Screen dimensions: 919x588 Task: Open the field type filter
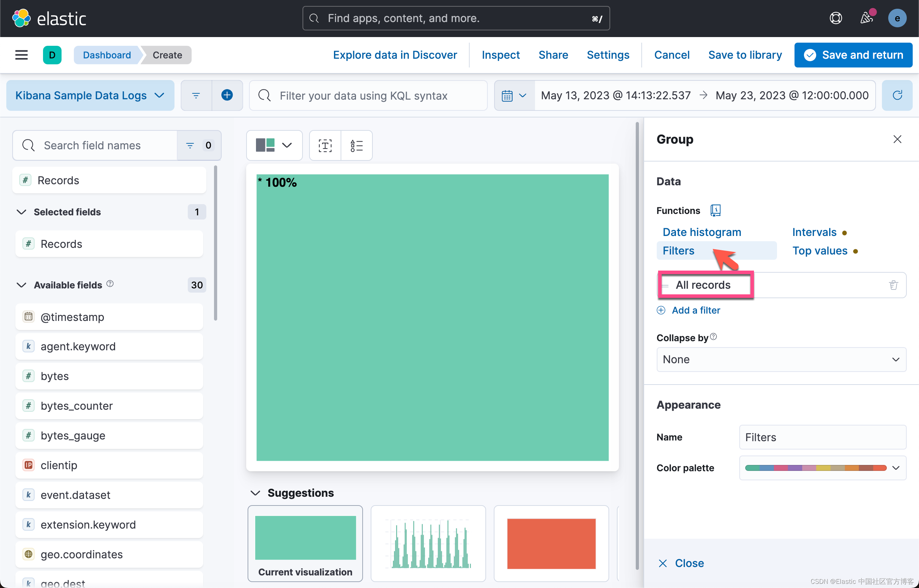click(199, 145)
